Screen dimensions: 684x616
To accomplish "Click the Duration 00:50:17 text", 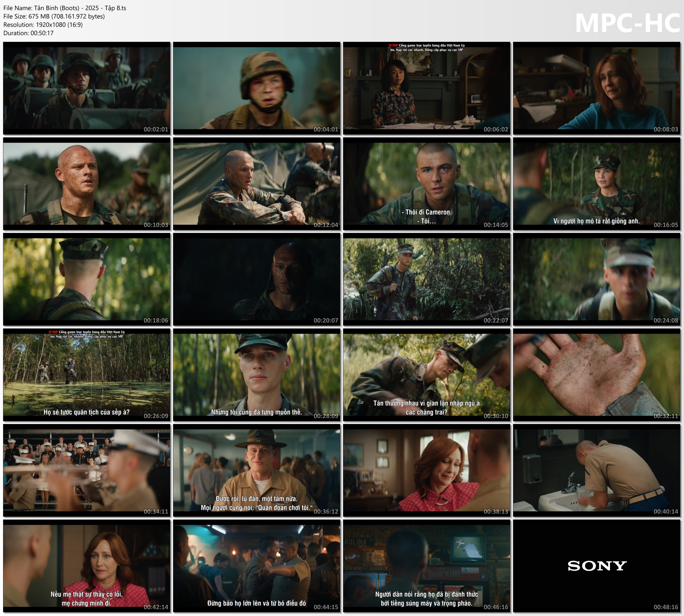I will pos(28,33).
